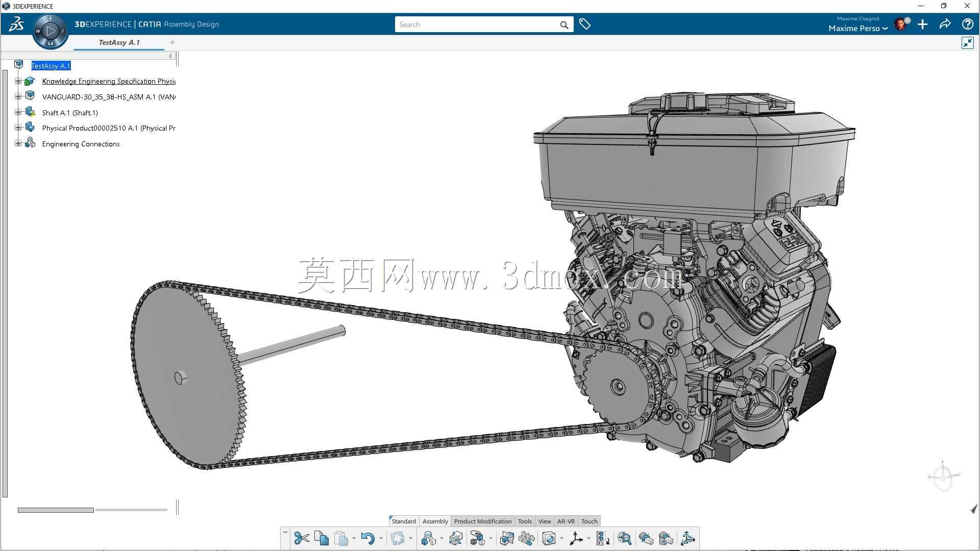This screenshot has width=980, height=551.
Task: Select the TestAssy A.1 root tree node
Action: (x=51, y=66)
